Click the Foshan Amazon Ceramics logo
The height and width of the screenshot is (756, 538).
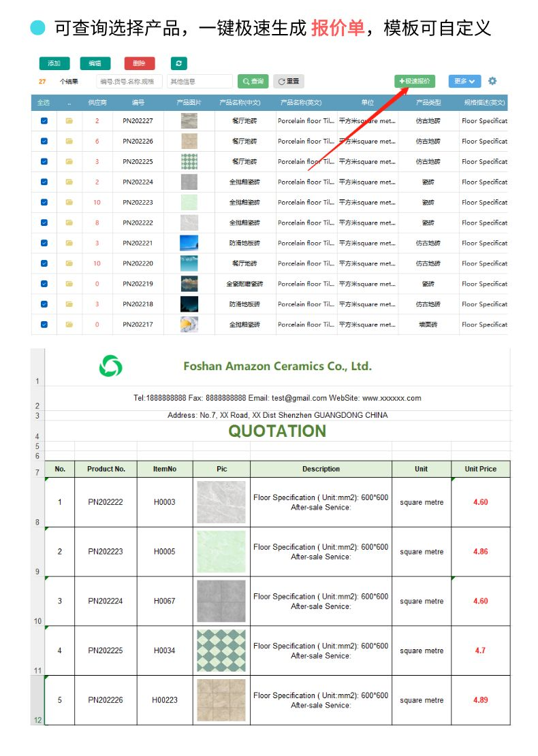tap(110, 366)
